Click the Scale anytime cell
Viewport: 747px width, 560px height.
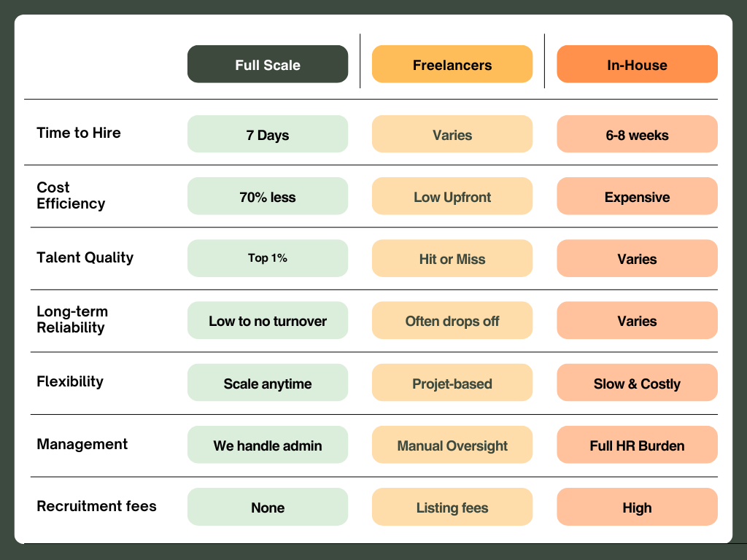pos(268,382)
